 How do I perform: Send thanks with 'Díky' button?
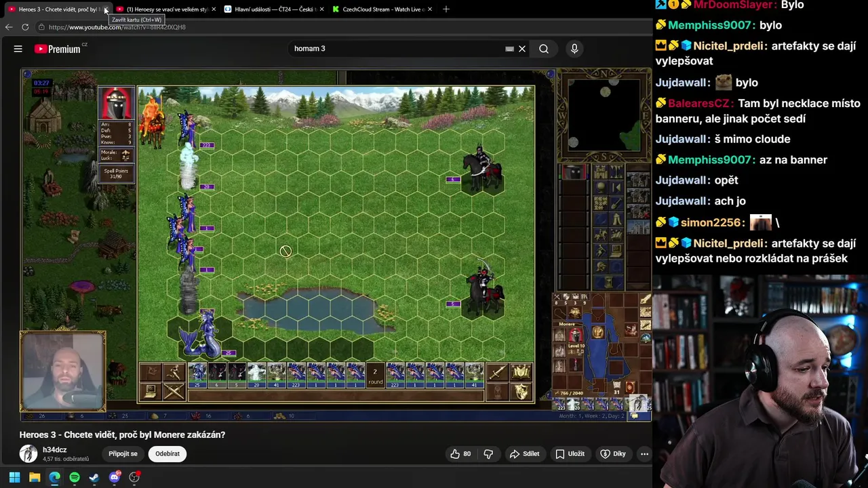613,453
